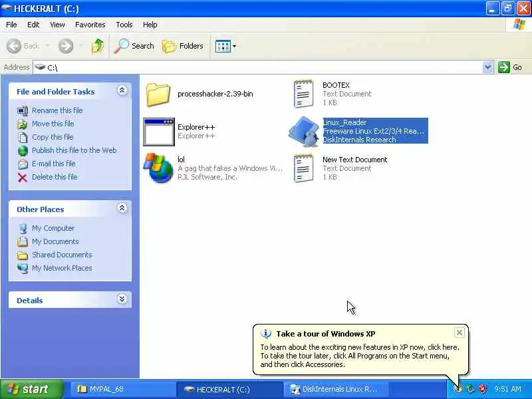
Task: Open the Back history dropdown arrow
Action: [47, 46]
